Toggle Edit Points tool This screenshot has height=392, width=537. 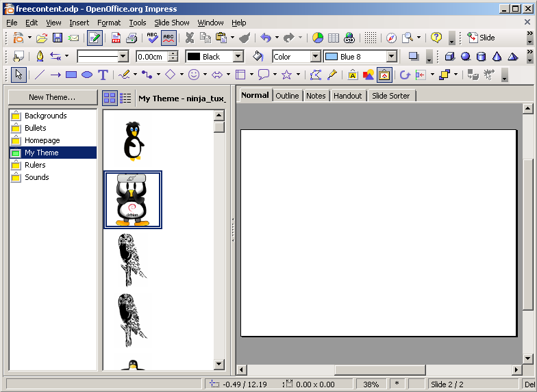pyautogui.click(x=316, y=75)
